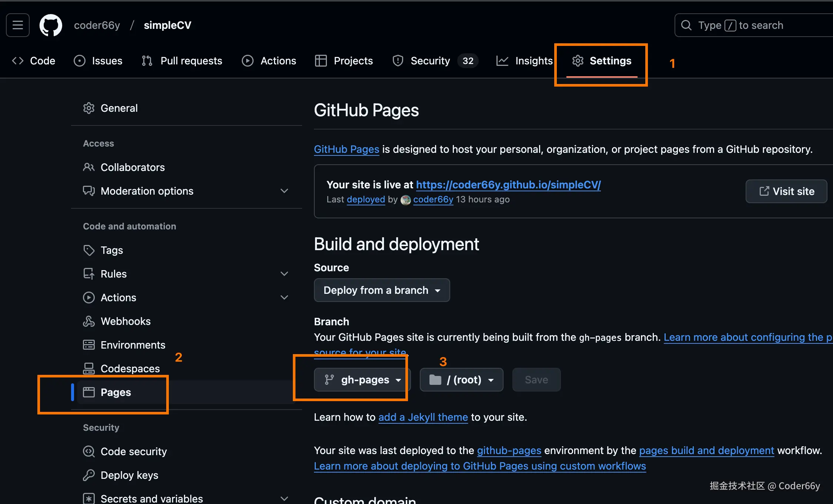Click the GitHub Octocat logo
The width and height of the screenshot is (833, 504).
(51, 25)
